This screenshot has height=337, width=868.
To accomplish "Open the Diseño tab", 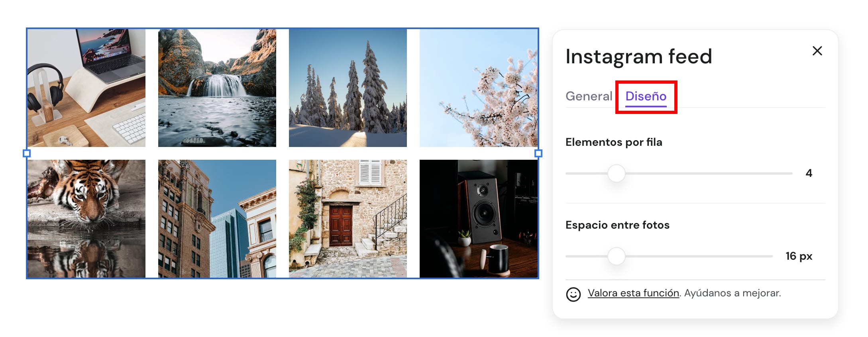I will (646, 96).
